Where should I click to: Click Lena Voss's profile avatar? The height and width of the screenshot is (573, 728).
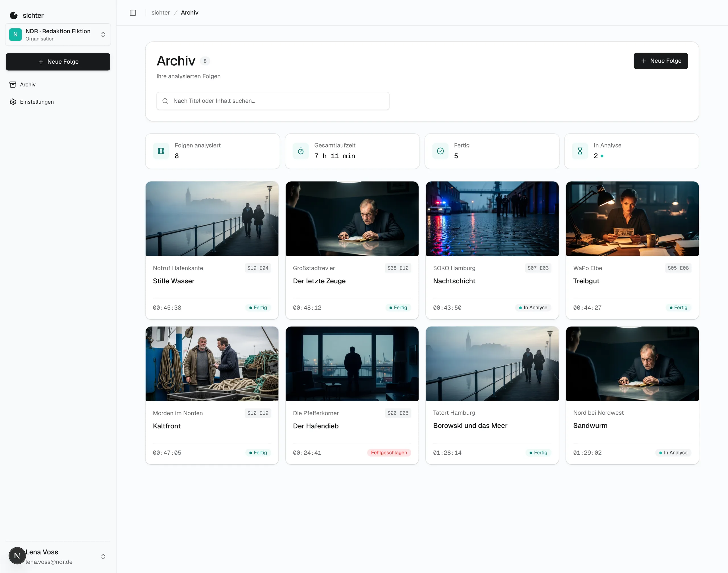(x=17, y=556)
